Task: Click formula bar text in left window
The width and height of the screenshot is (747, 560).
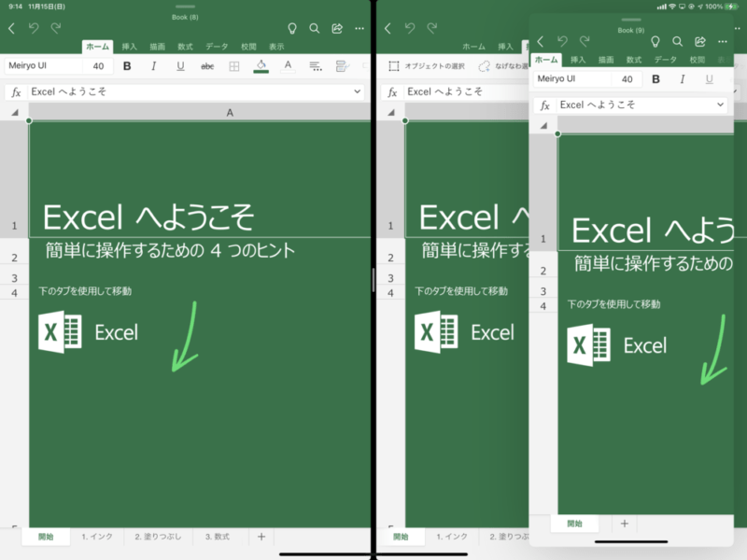Action: (x=68, y=91)
